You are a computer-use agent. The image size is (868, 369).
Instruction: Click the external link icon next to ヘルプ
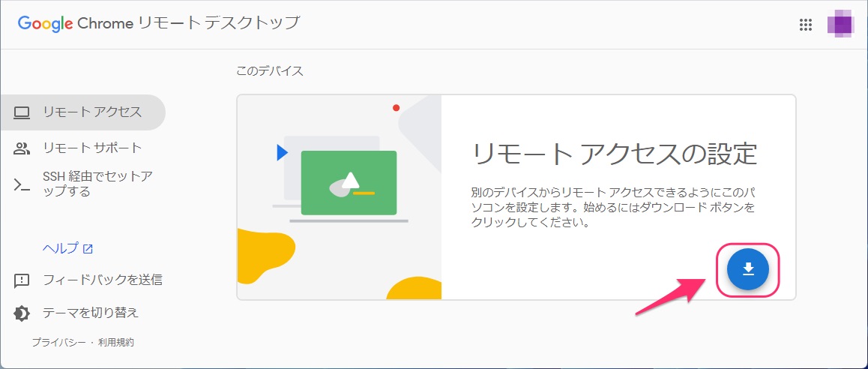click(88, 249)
